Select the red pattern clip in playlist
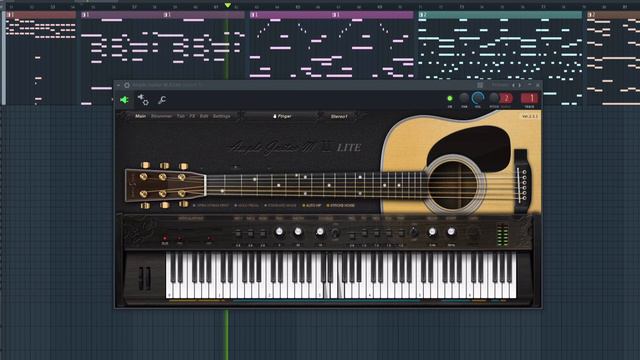 coord(41,15)
